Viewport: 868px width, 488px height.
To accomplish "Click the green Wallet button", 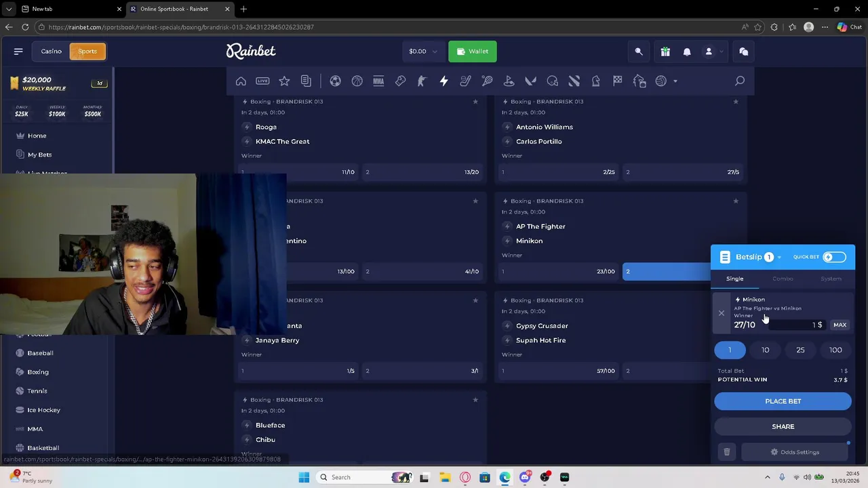I will [473, 52].
